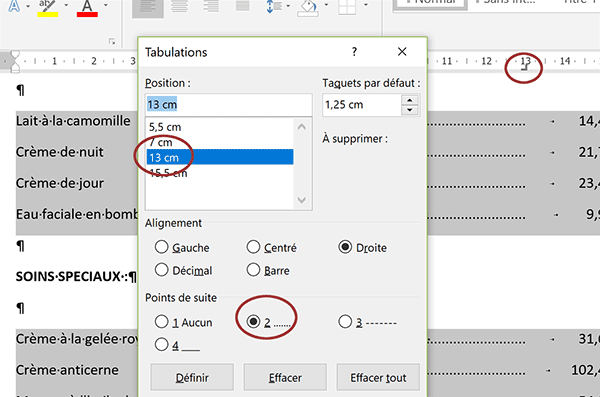
Task: Expand highlight color dropdown arrow
Action: [x=66, y=5]
